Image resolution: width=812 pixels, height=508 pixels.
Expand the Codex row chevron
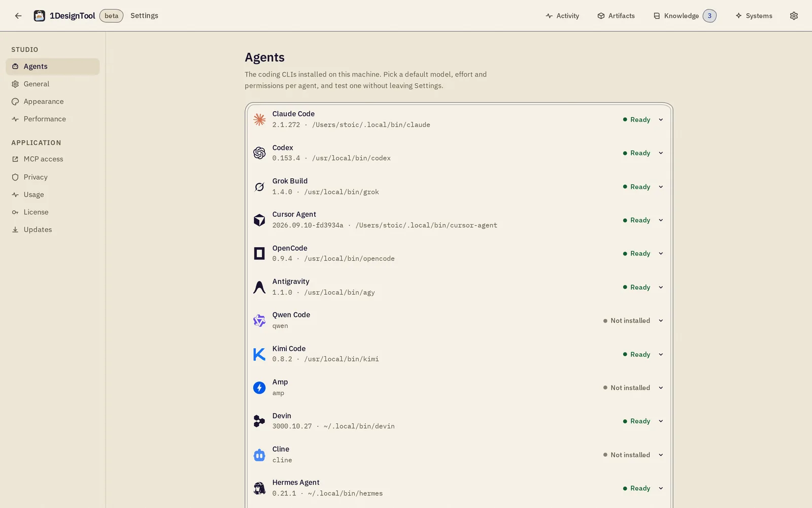coord(661,153)
